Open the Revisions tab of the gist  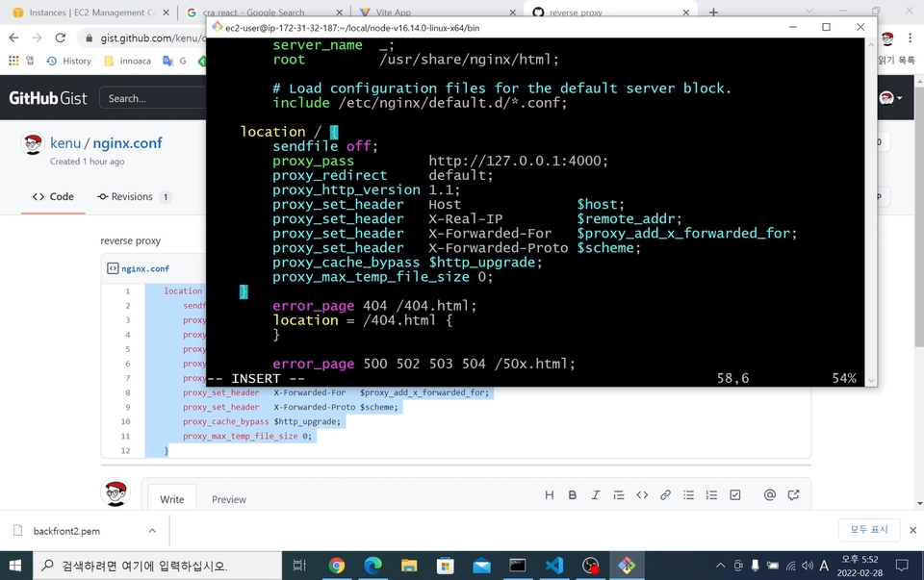coord(134,196)
